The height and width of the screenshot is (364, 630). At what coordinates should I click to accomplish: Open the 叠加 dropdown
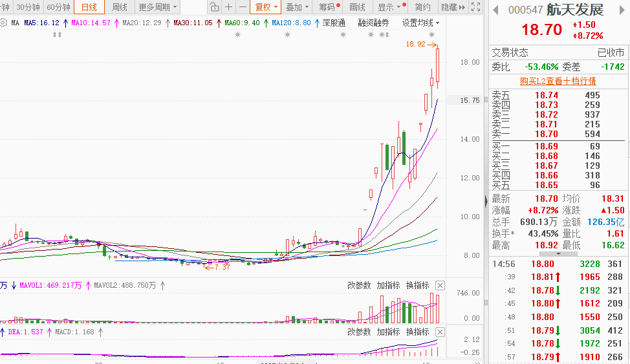[297, 7]
